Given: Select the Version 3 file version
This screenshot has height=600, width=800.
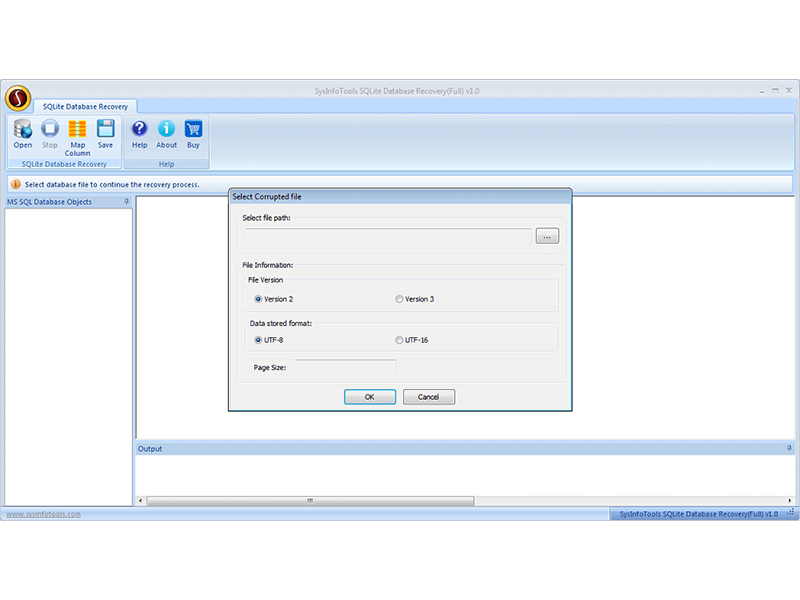Looking at the screenshot, I should (x=400, y=299).
